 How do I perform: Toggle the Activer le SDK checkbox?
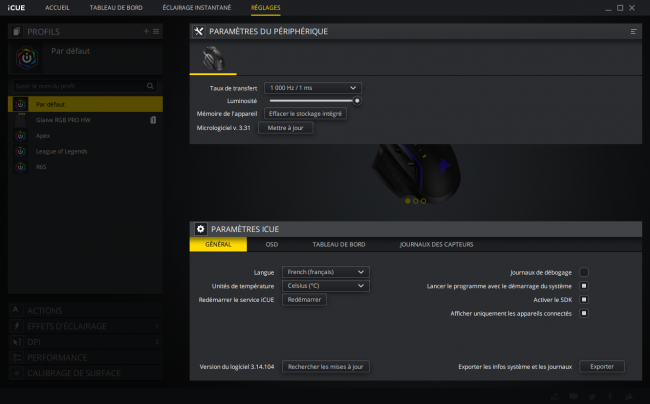click(x=584, y=300)
